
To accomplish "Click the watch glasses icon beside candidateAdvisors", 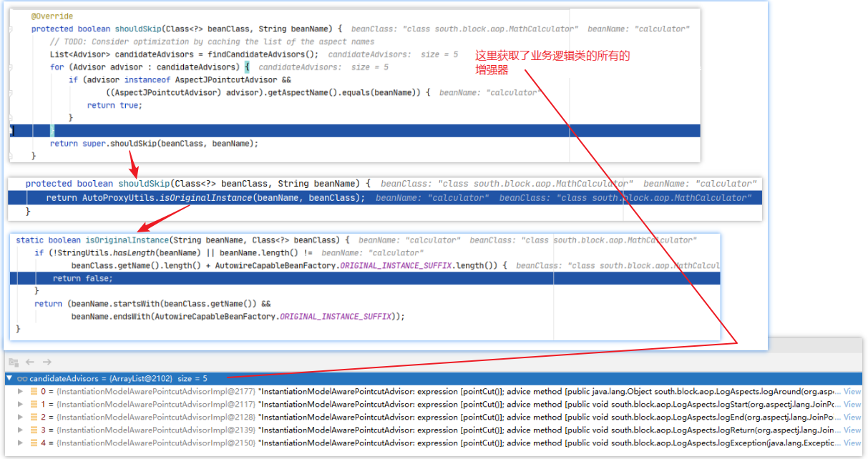I will click(x=22, y=378).
